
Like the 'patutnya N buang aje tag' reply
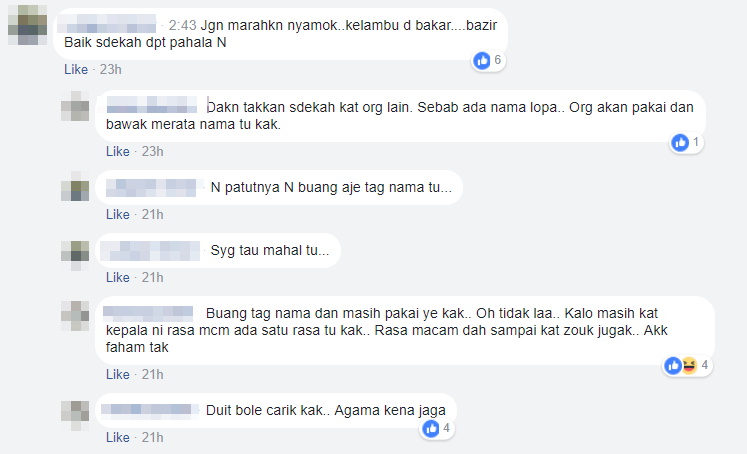coord(118,215)
